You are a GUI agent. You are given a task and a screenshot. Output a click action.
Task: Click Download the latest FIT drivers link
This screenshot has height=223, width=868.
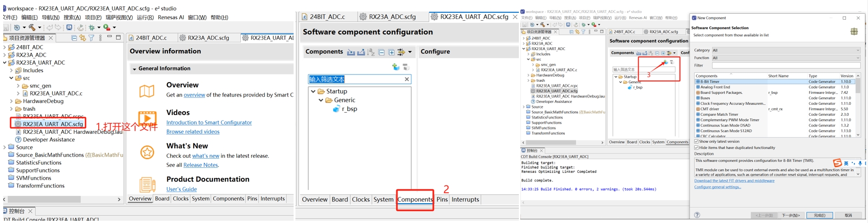tap(734, 181)
